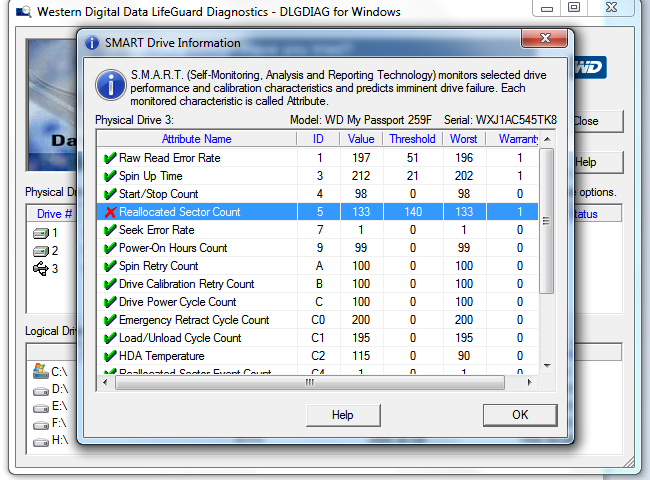Select the C:\ logical drive icon

(41, 371)
